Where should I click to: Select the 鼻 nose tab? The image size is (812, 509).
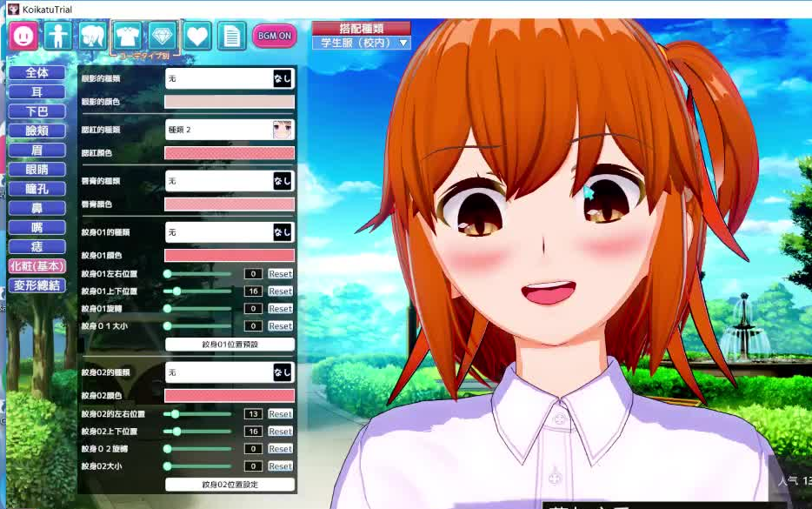(37, 208)
